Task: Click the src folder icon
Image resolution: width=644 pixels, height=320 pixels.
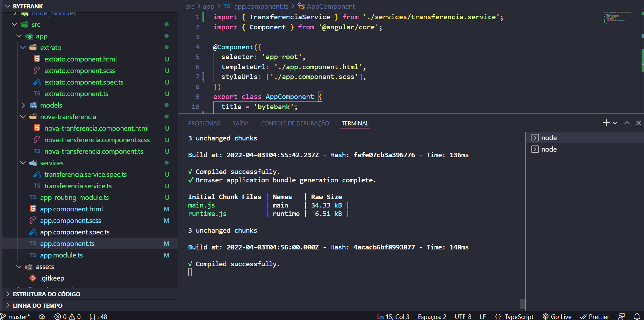Action: click(x=24, y=24)
